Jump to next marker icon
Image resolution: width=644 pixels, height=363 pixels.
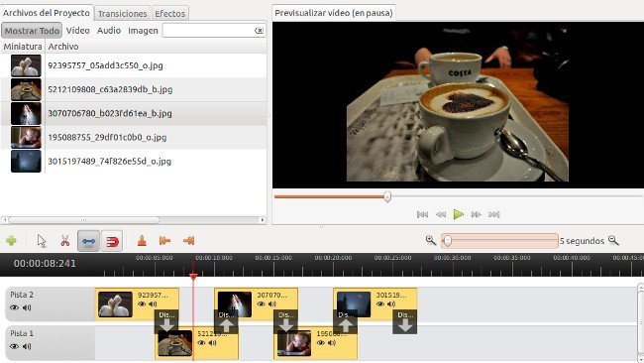pyautogui.click(x=188, y=241)
